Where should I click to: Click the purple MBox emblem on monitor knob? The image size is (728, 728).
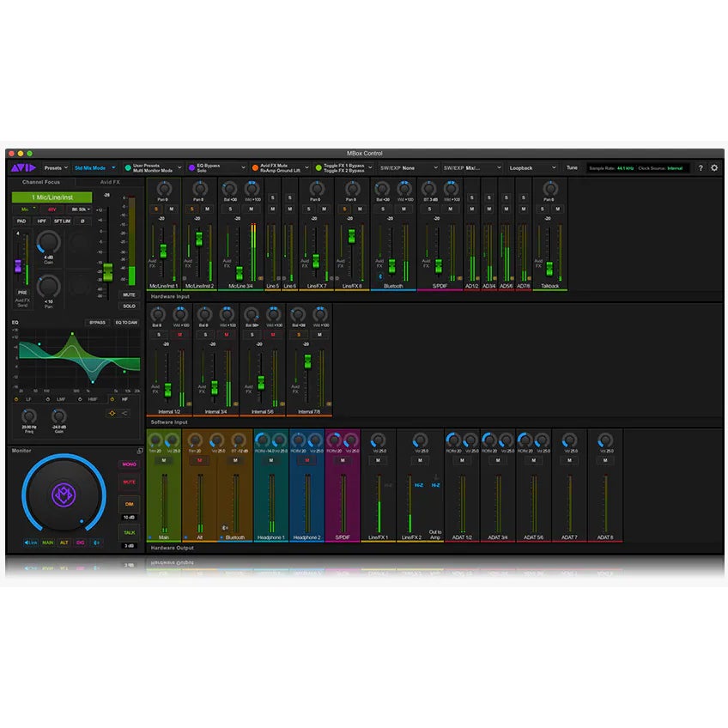pyautogui.click(x=64, y=494)
